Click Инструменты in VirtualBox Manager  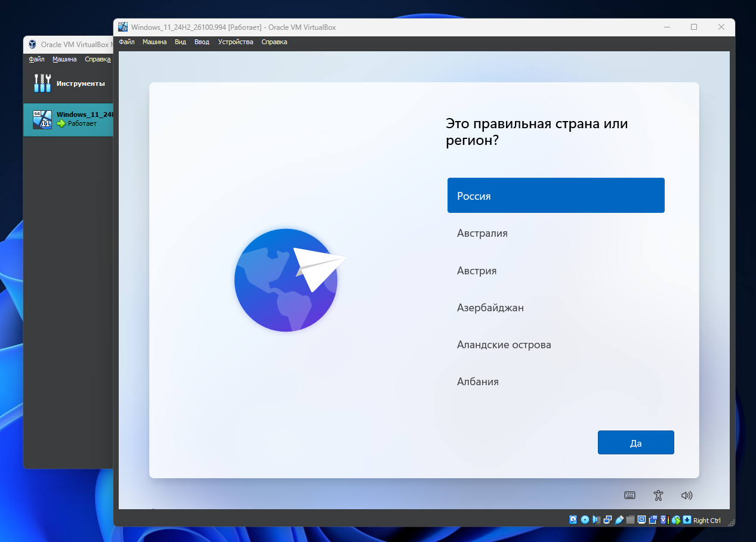pos(68,83)
